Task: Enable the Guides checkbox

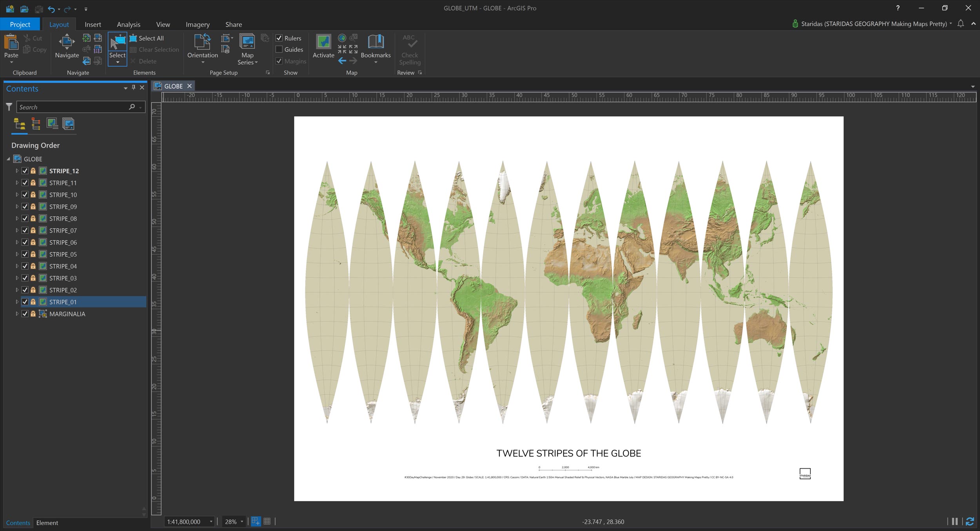Action: [x=279, y=49]
